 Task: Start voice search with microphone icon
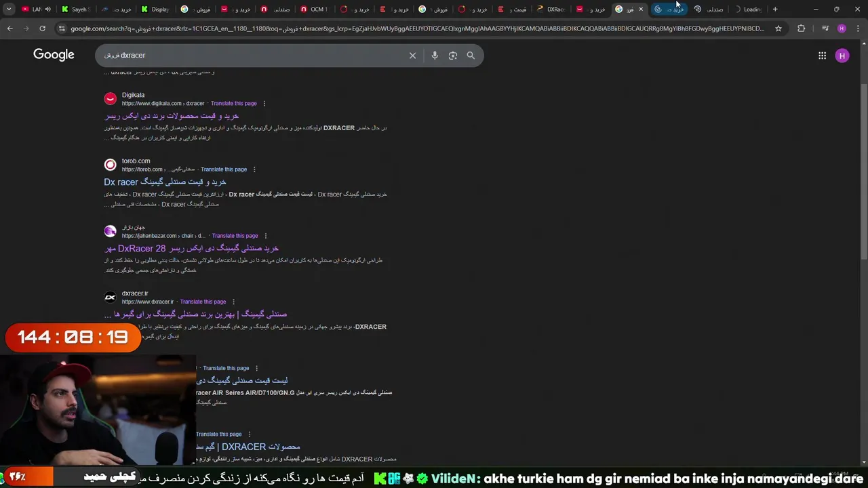click(x=435, y=56)
